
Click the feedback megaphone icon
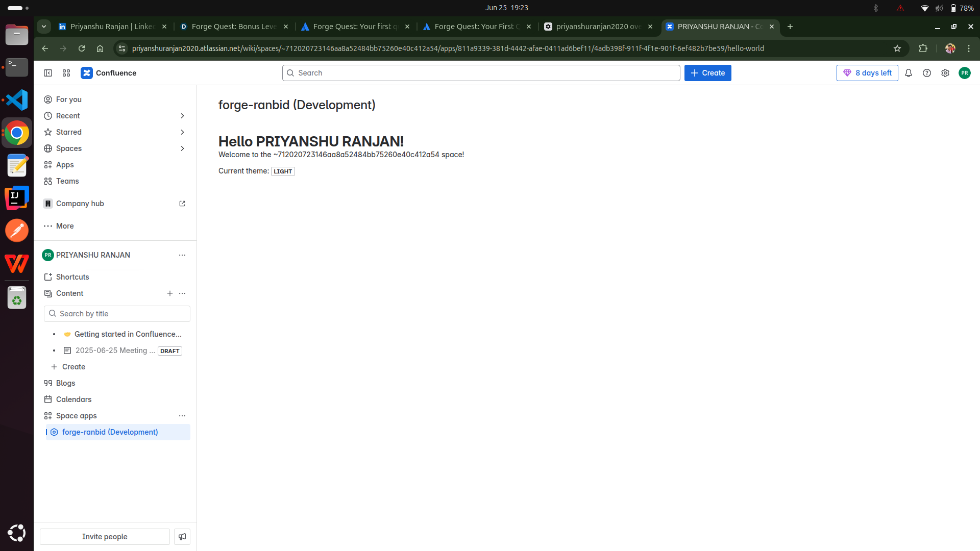click(x=182, y=537)
